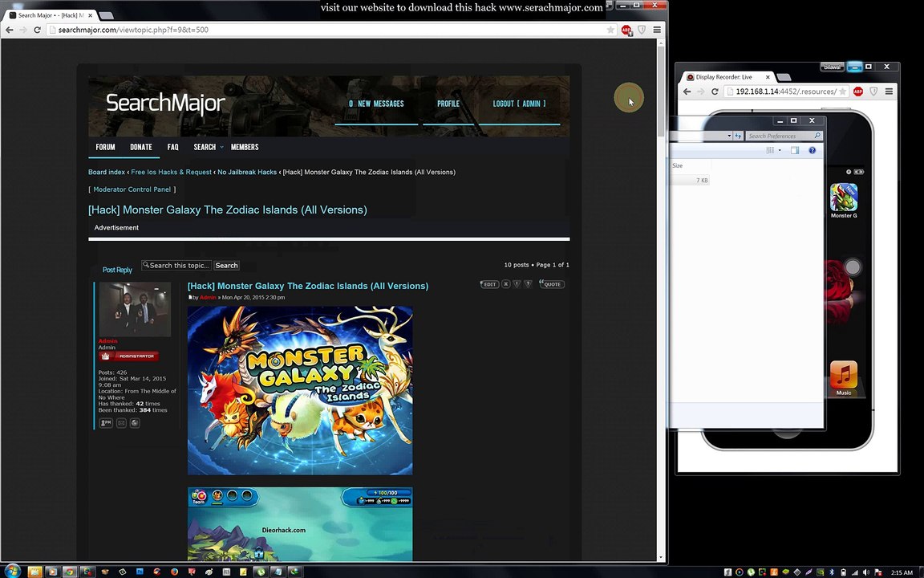Quote the first post

pos(552,284)
